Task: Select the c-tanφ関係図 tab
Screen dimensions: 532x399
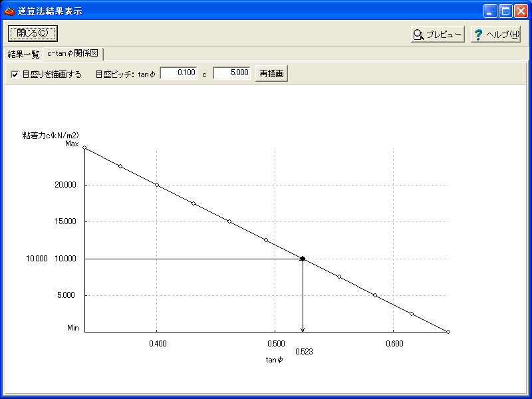Action: [72, 53]
